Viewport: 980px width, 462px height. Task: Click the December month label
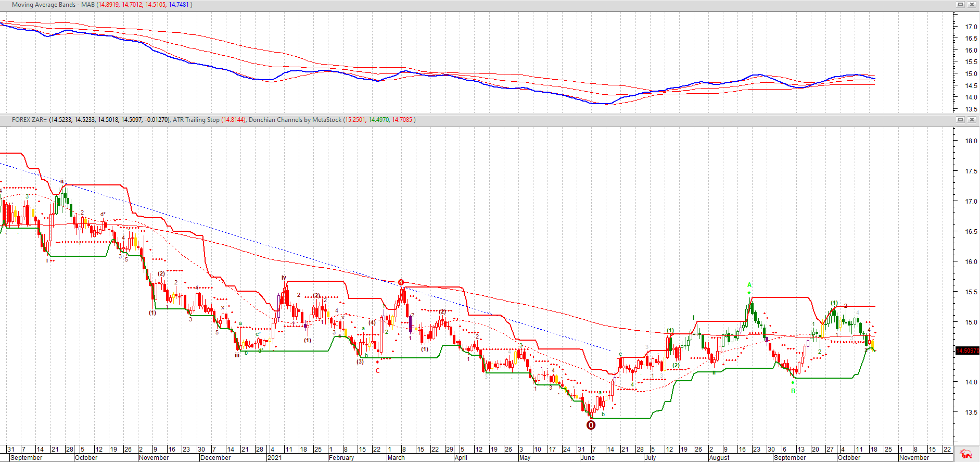pyautogui.click(x=215, y=458)
